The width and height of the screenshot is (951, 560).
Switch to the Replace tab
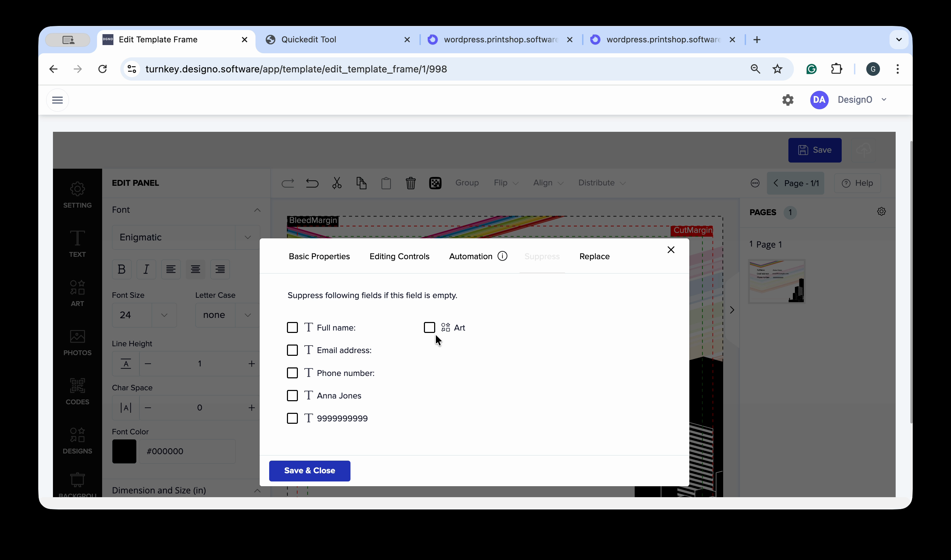click(594, 256)
